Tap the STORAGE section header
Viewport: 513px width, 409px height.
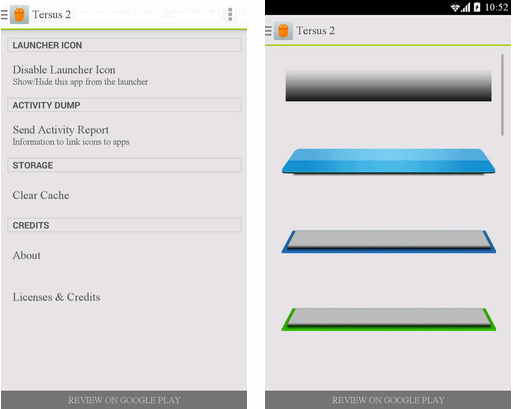(124, 165)
